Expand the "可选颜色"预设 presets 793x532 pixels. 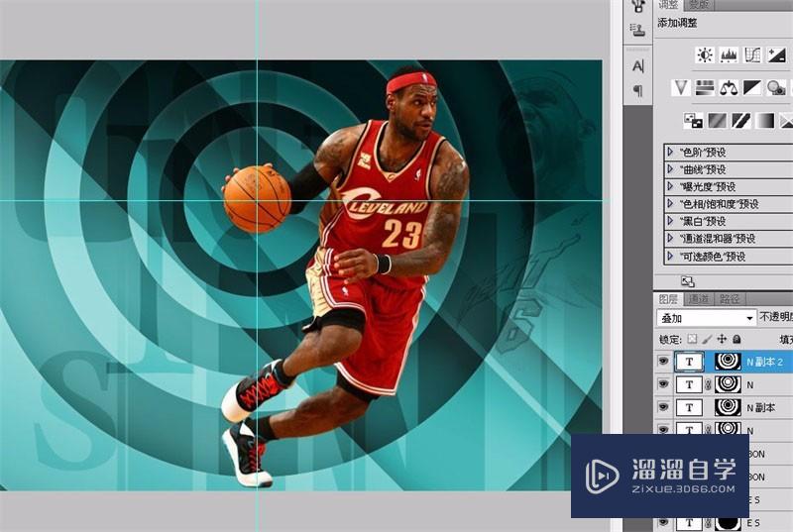(x=670, y=256)
